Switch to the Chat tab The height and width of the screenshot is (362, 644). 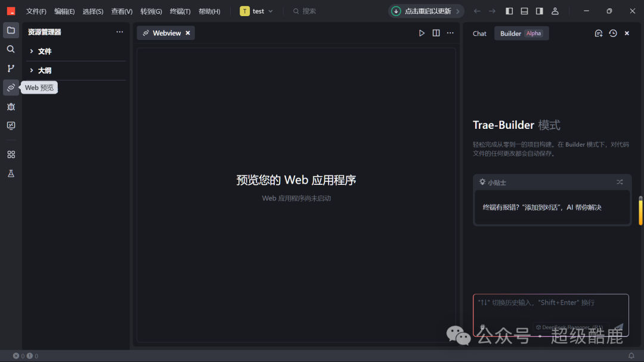[x=479, y=33]
